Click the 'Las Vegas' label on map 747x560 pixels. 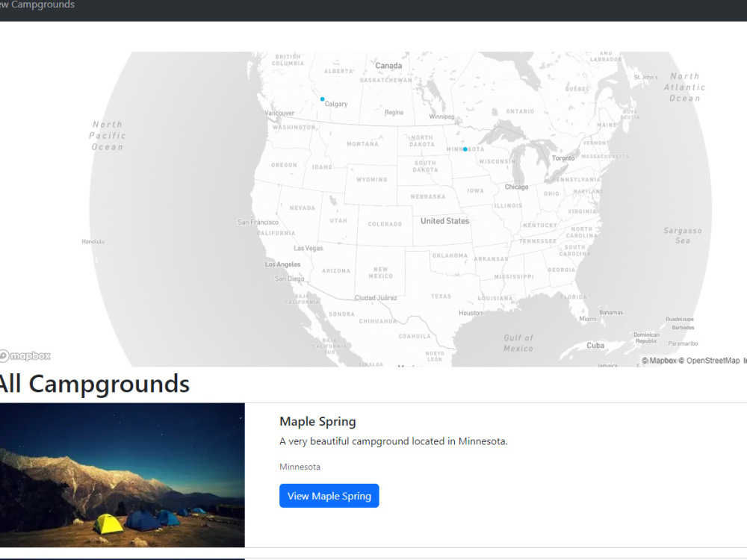pyautogui.click(x=309, y=248)
